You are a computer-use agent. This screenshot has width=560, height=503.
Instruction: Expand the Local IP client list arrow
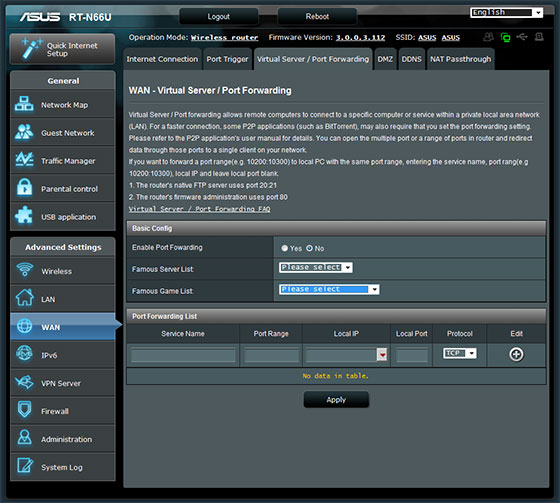[382, 355]
